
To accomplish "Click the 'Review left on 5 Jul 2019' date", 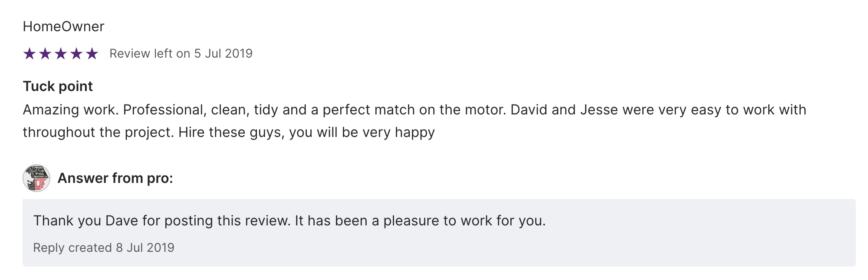I will 181,53.
